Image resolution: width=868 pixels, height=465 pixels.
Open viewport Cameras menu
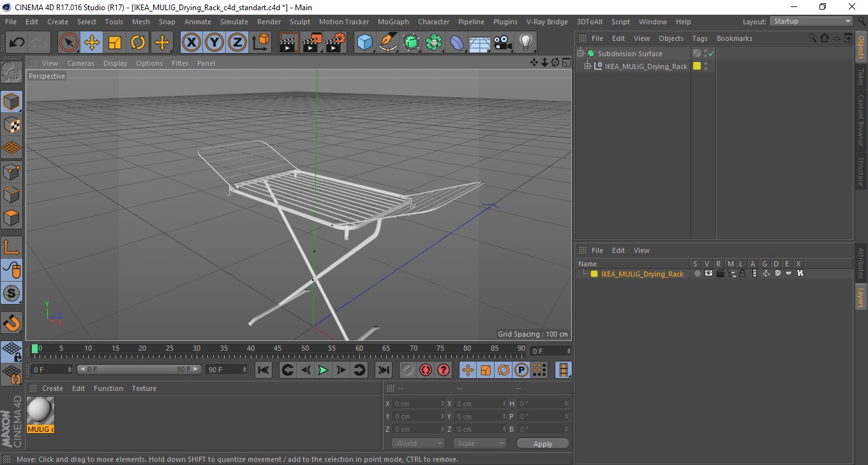80,63
